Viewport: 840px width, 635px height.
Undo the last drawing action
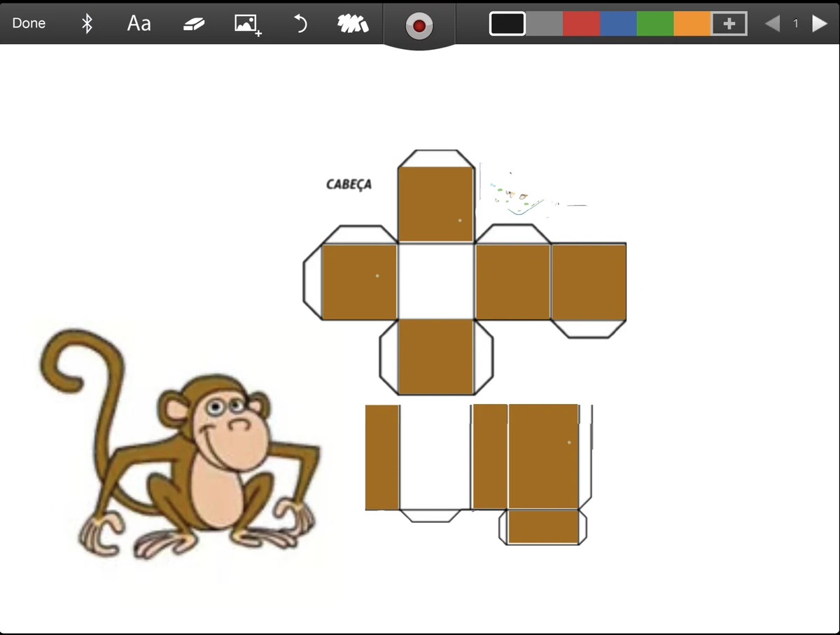[x=300, y=23]
